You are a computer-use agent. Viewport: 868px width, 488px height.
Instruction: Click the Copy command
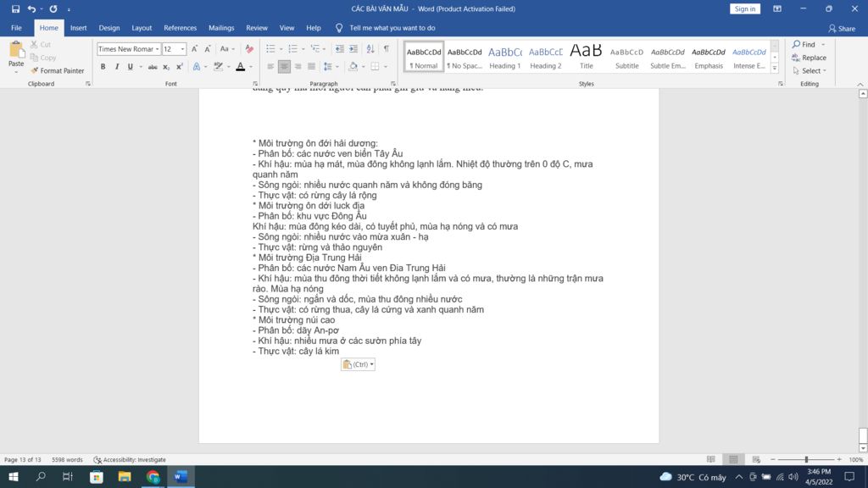tap(43, 58)
